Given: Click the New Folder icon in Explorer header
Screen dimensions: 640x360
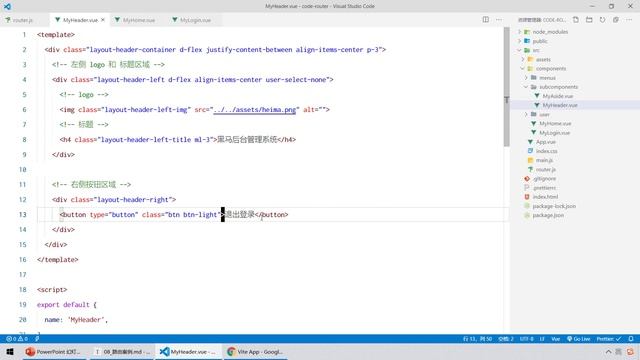Looking at the screenshot, I should [589, 20].
